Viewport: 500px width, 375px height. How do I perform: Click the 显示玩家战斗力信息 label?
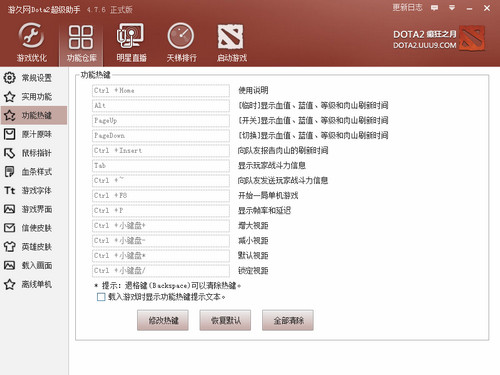[272, 165]
